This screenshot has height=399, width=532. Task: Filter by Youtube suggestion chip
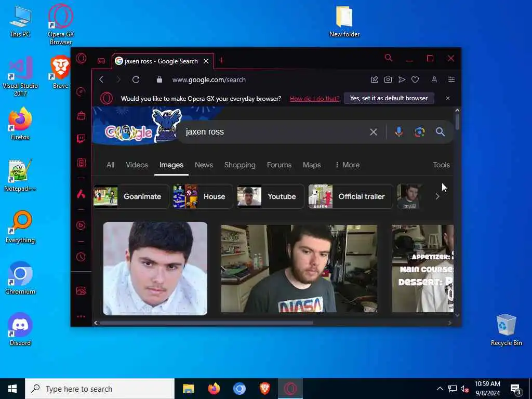click(x=270, y=196)
